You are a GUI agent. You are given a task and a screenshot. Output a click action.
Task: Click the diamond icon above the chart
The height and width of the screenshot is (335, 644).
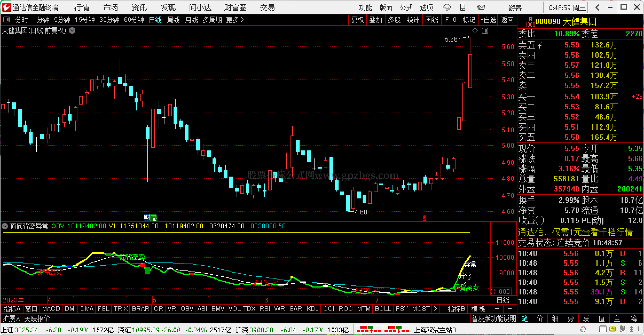475,31
